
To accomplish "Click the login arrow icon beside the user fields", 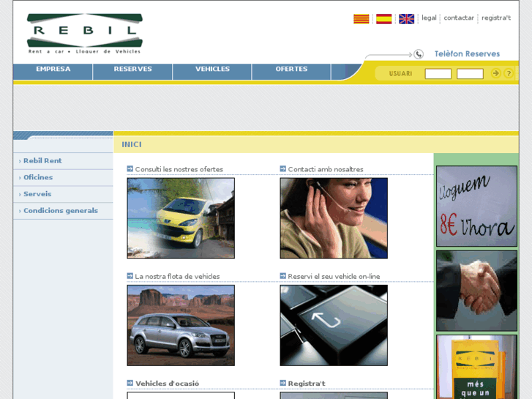I will coord(495,73).
